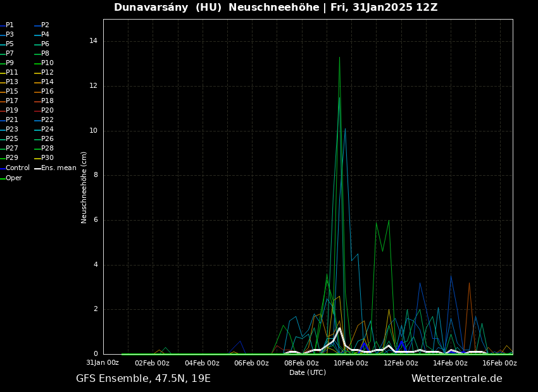Screen dimensions: 538x392
Task: Click the Oper legend entry
Action: click(x=13, y=178)
